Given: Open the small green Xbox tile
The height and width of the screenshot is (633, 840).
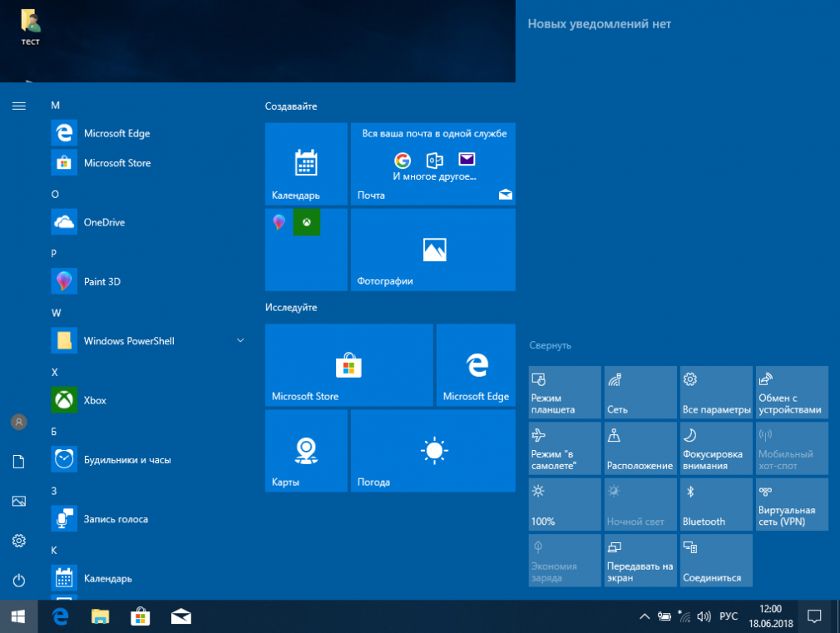Looking at the screenshot, I should click(306, 222).
